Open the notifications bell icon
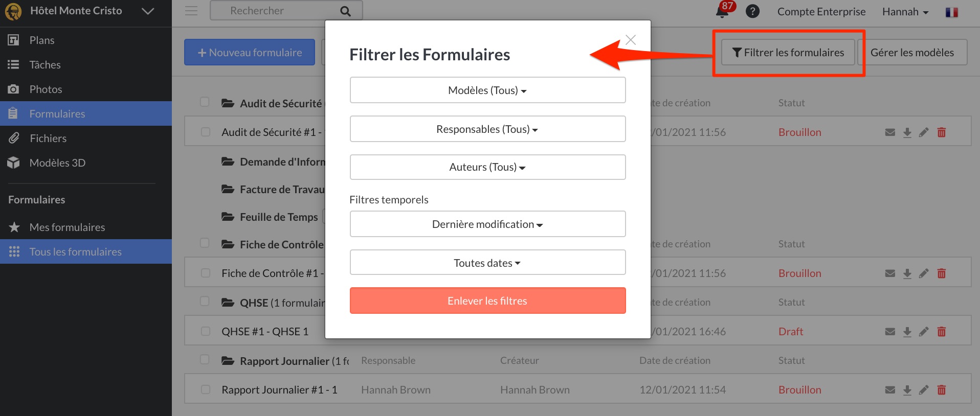 pyautogui.click(x=722, y=12)
